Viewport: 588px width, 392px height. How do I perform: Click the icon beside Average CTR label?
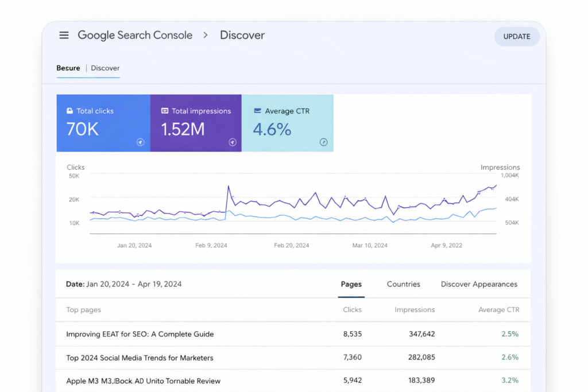(257, 111)
